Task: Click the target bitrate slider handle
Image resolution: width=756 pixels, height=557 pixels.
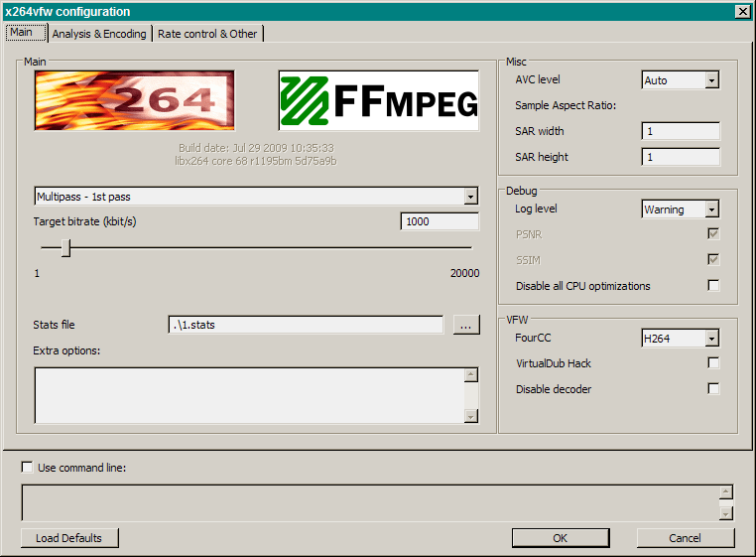Action: point(65,248)
